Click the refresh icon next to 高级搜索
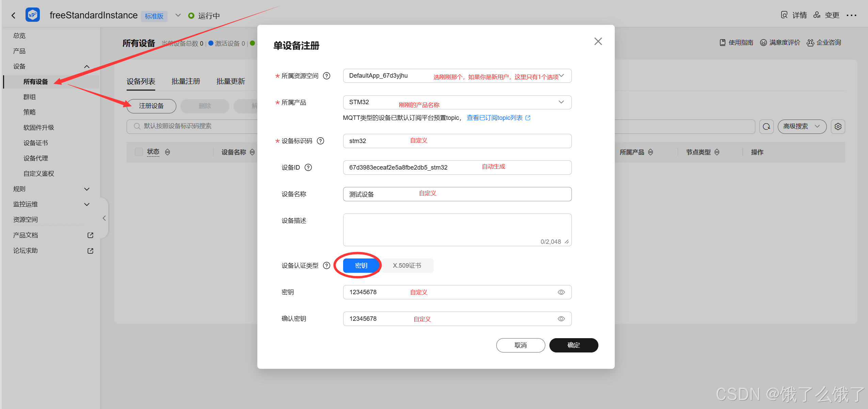868x409 pixels. click(766, 127)
